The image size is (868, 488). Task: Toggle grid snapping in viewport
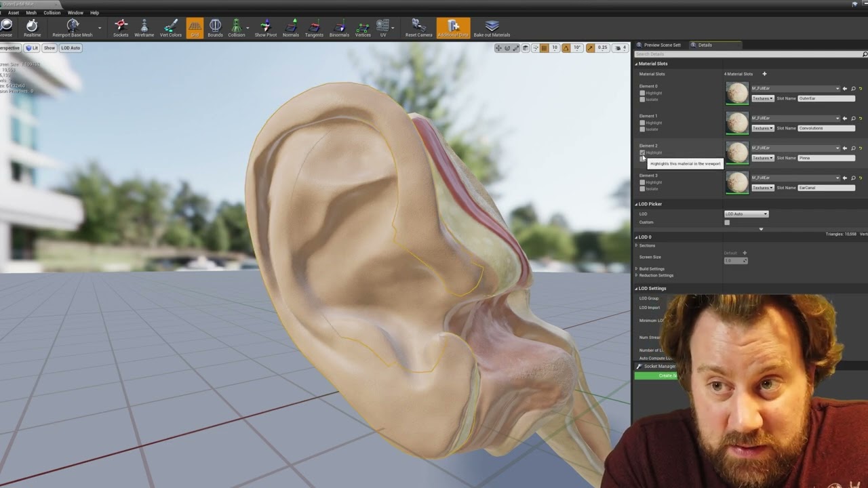[x=545, y=48]
